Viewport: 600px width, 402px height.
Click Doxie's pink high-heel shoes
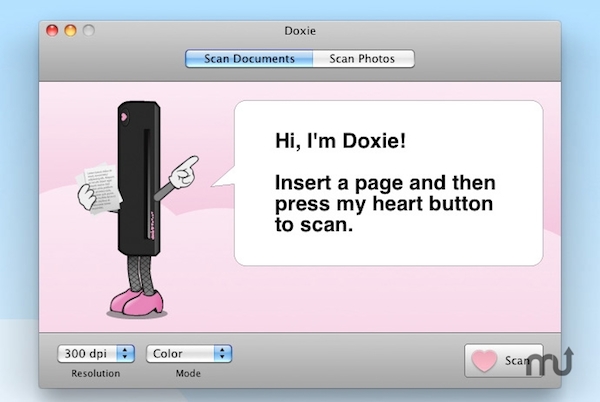click(x=137, y=302)
